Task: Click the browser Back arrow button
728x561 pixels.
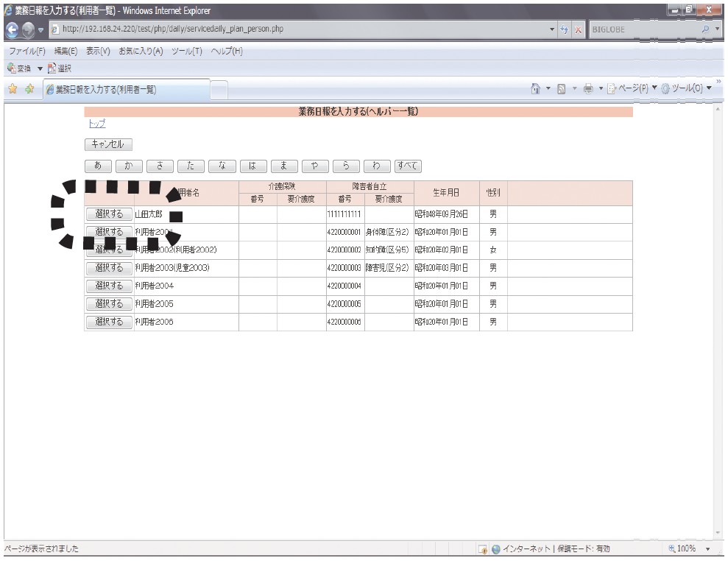Action: [12, 29]
